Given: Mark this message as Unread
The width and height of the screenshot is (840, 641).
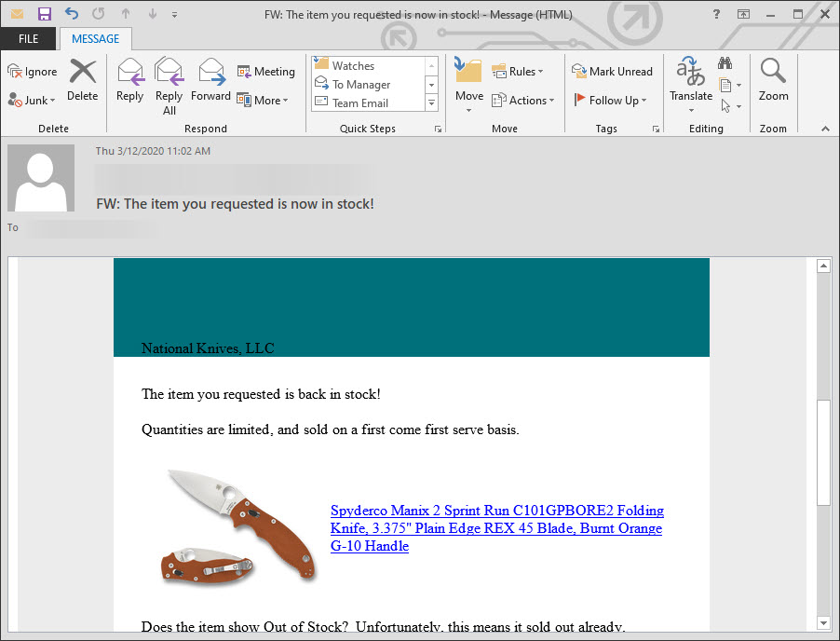Looking at the screenshot, I should (x=613, y=72).
